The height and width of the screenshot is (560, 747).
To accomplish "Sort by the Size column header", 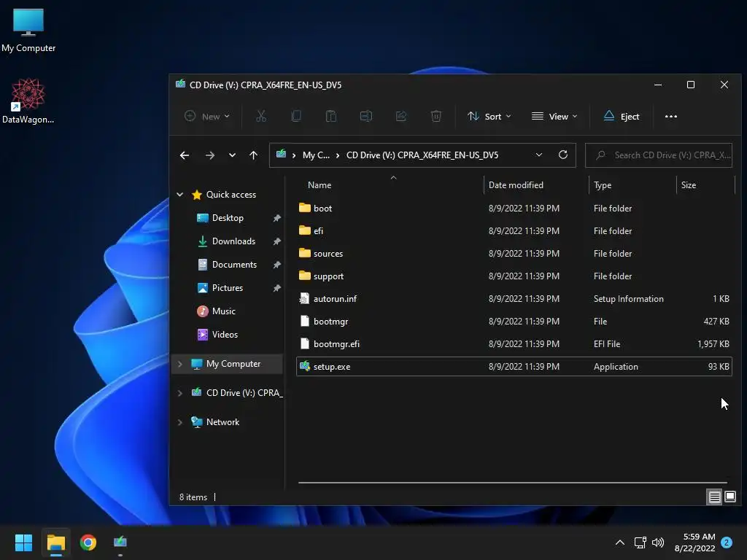I will (689, 185).
